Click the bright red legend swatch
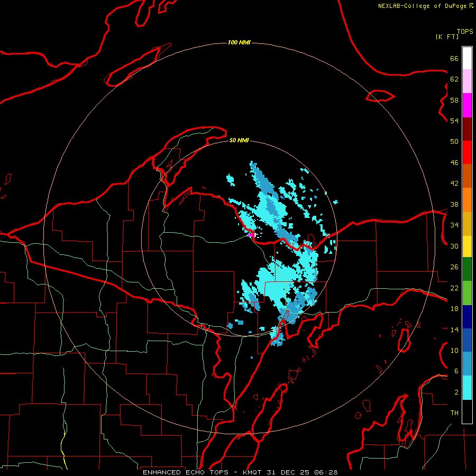The height and width of the screenshot is (476, 476). [467, 153]
